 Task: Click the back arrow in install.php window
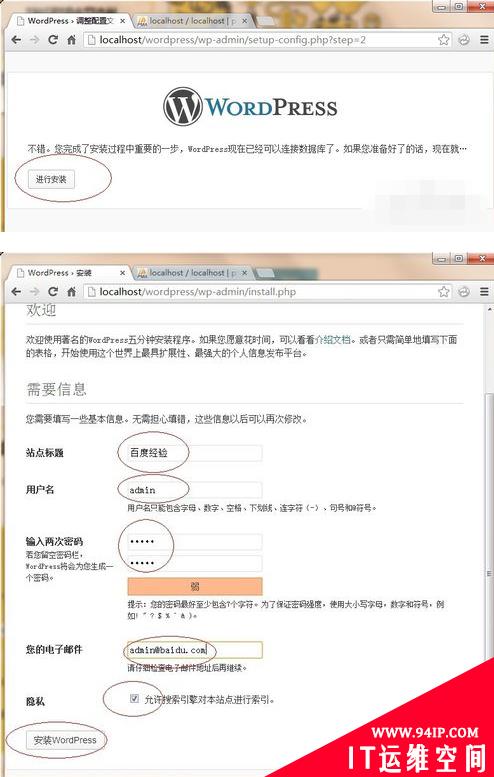pyautogui.click(x=16, y=292)
